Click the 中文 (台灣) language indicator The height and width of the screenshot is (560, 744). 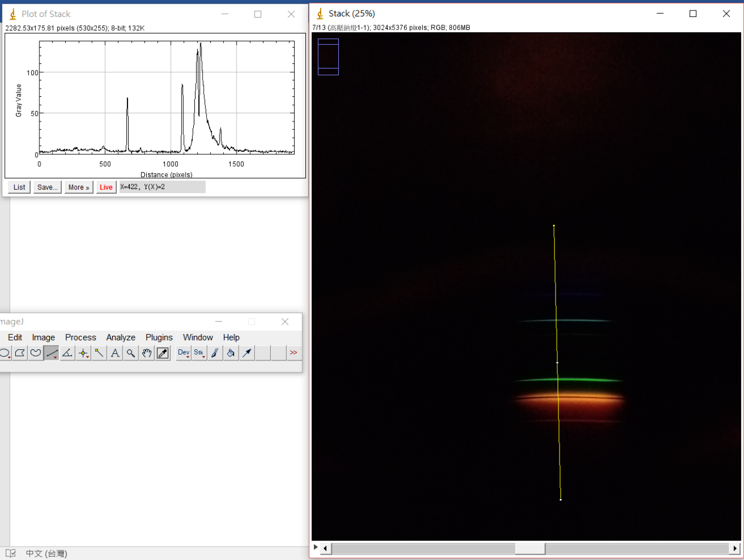pos(46,554)
